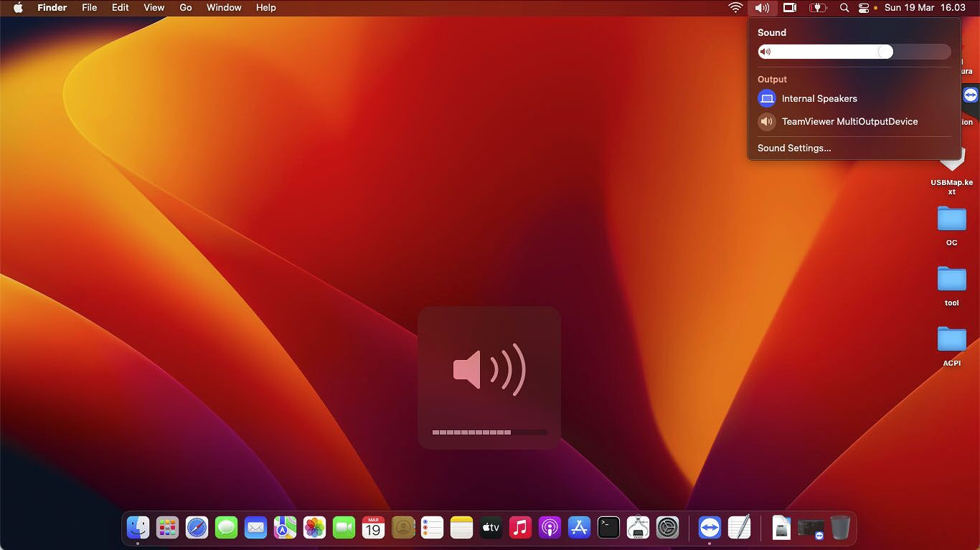Click the Spotlight search magnifier
Viewport: 980px width, 550px height.
844,8
